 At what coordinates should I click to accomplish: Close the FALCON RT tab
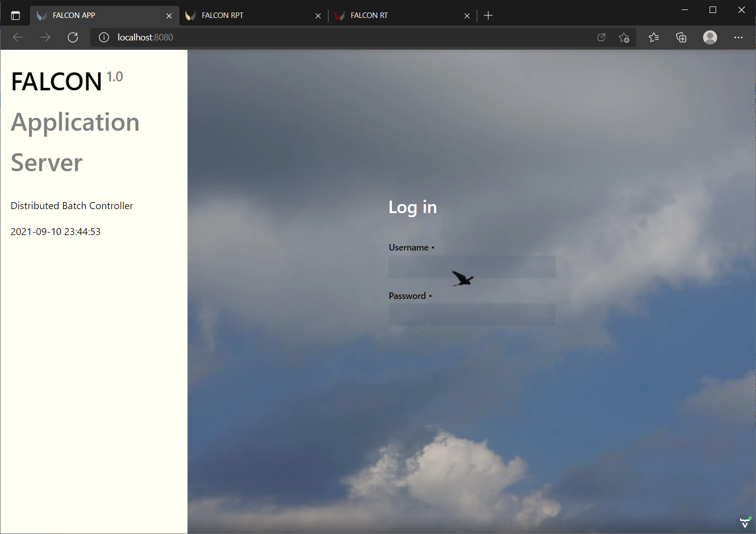467,16
